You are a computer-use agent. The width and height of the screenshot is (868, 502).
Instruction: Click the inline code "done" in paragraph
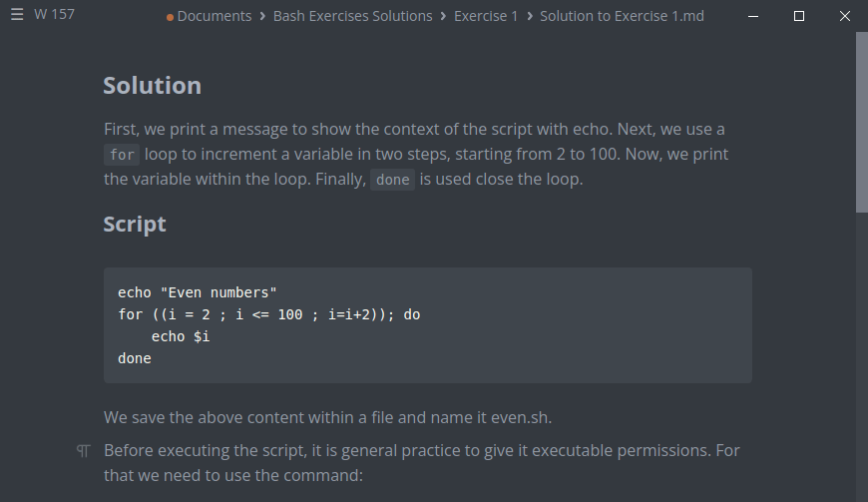(x=392, y=181)
